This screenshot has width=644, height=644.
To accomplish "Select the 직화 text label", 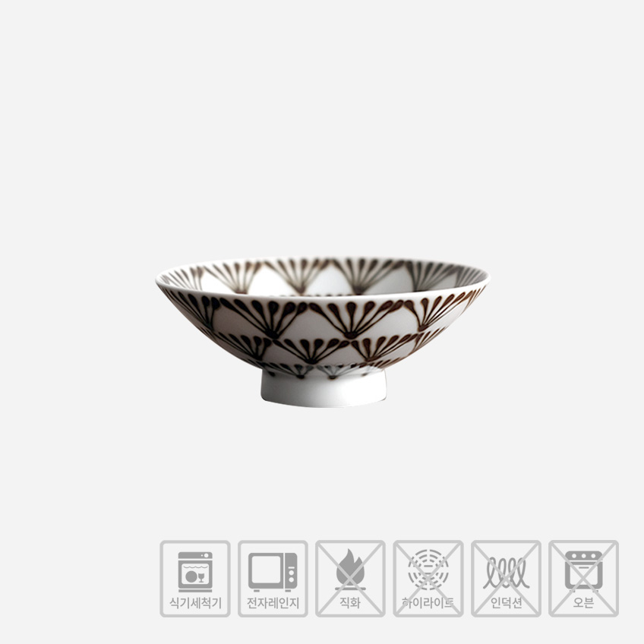I will click(350, 603).
